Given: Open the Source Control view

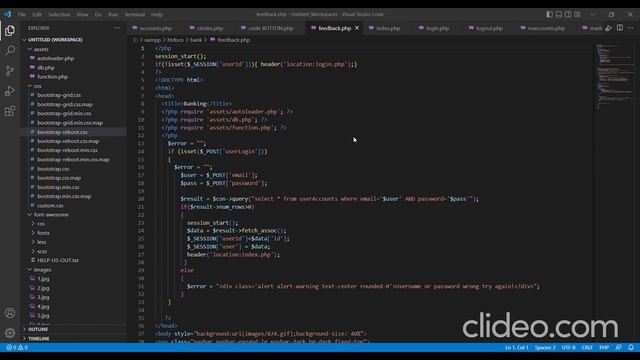Looking at the screenshot, I should [10, 71].
